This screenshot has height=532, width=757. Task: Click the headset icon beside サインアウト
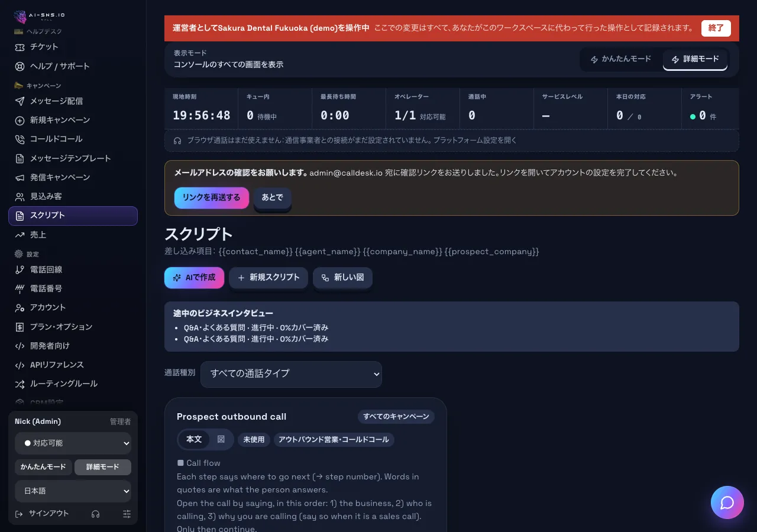pos(96,514)
